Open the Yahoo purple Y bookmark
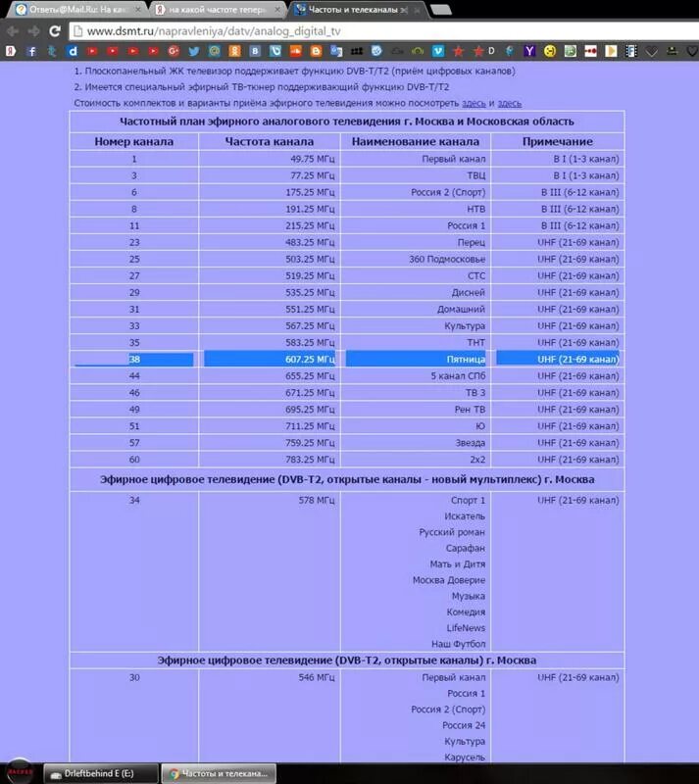 [x=529, y=51]
